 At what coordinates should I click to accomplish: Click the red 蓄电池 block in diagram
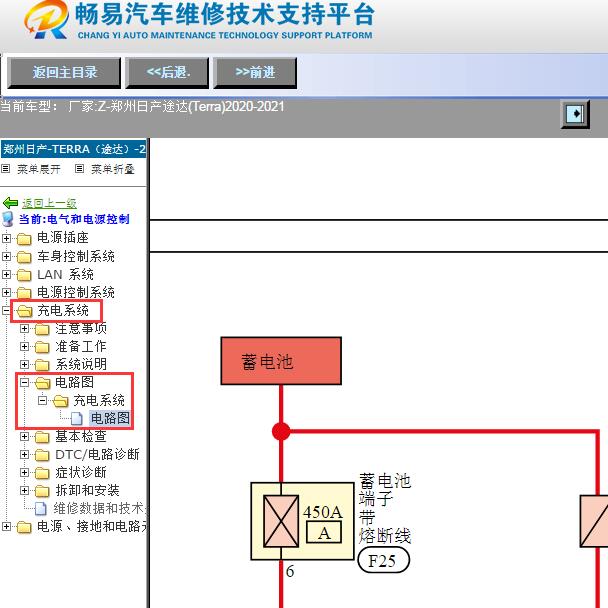(281, 361)
